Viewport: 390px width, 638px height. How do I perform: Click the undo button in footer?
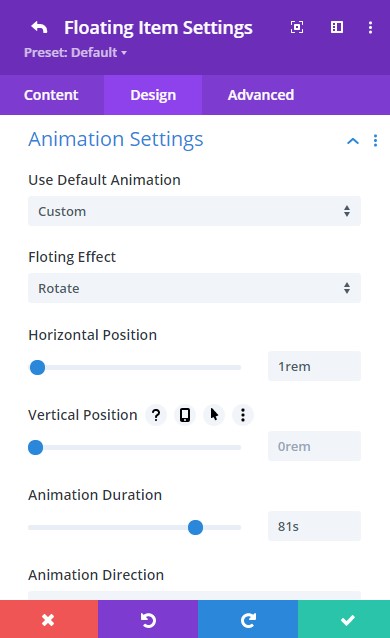click(x=148, y=619)
